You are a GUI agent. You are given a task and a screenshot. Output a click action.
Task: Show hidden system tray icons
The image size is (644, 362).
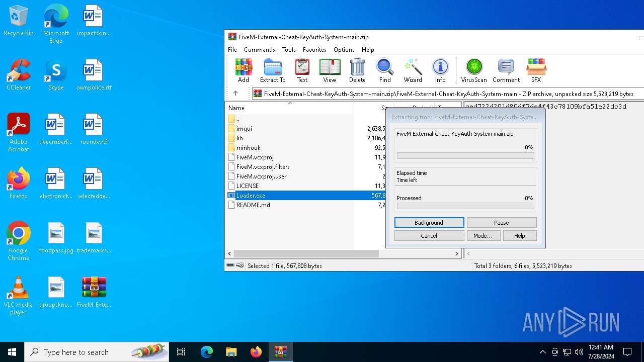542,352
